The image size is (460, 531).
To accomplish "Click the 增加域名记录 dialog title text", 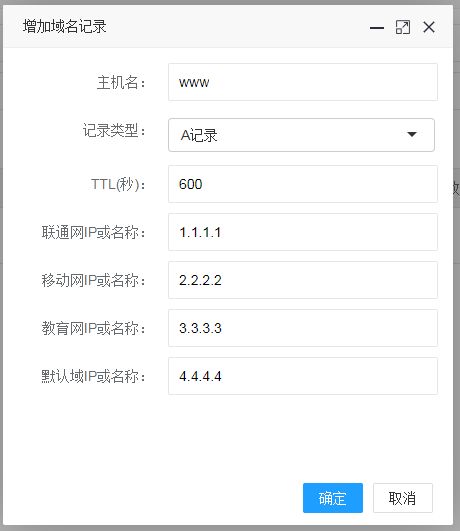I will coord(64,26).
